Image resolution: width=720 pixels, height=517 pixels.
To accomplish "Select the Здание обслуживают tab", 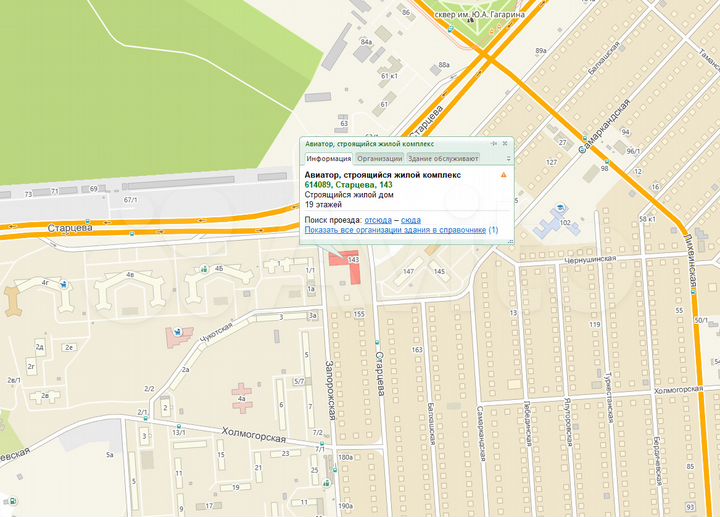I will click(x=443, y=159).
